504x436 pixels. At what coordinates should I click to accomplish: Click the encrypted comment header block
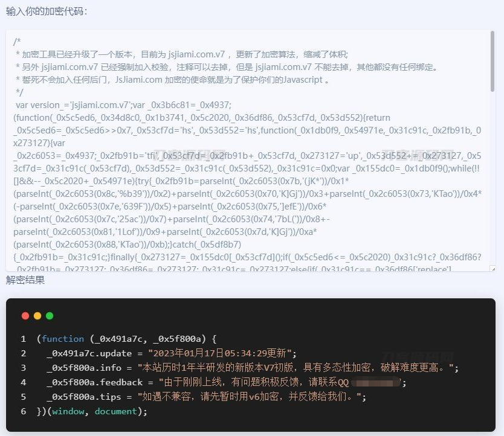point(181,66)
